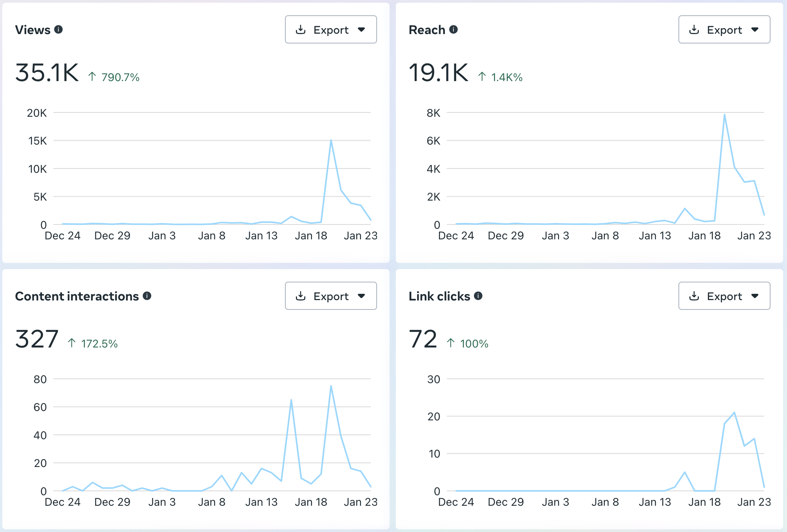Image resolution: width=787 pixels, height=532 pixels.
Task: Open the Link clicks info tooltip icon
Action: coord(478,296)
